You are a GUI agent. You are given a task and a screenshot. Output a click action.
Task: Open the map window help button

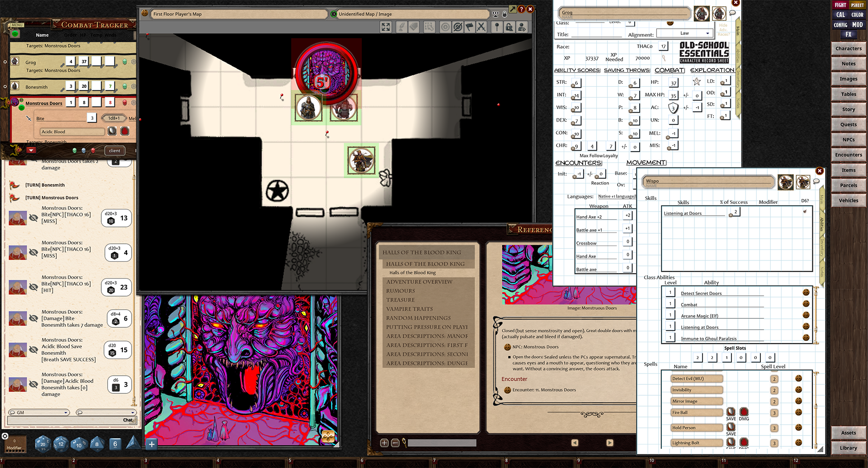coord(521,9)
